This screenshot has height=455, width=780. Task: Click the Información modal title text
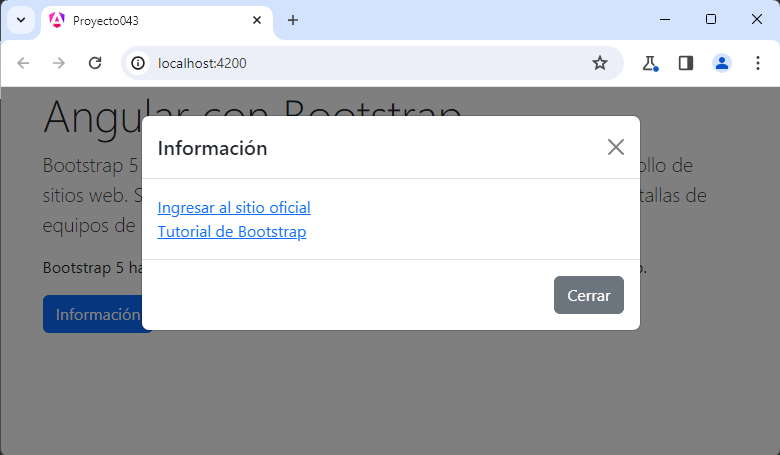point(212,148)
